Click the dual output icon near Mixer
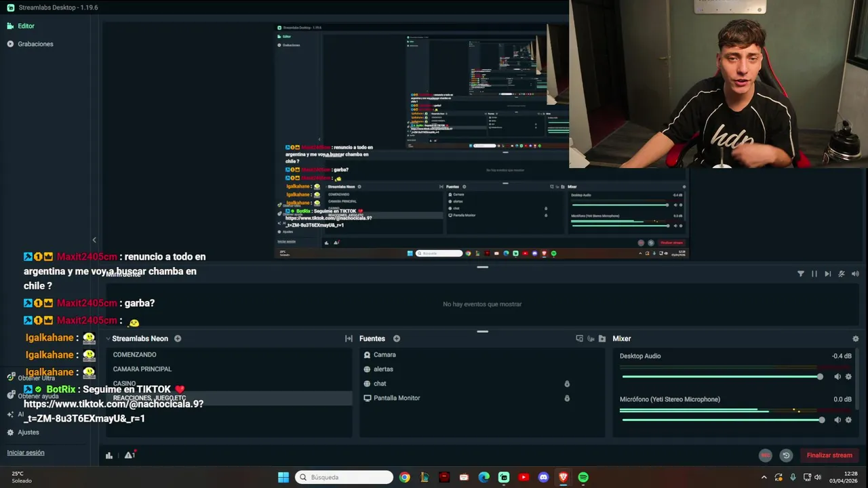The height and width of the screenshot is (488, 868). click(x=579, y=339)
